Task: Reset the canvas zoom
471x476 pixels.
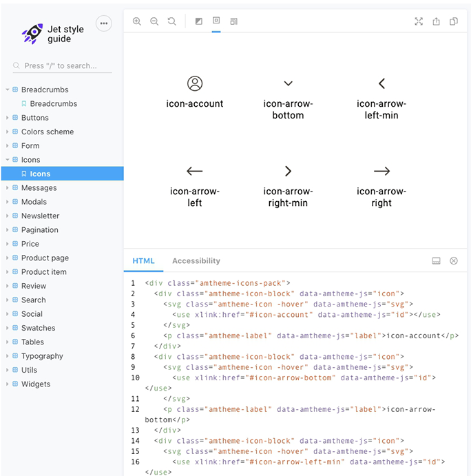Action: tap(171, 21)
